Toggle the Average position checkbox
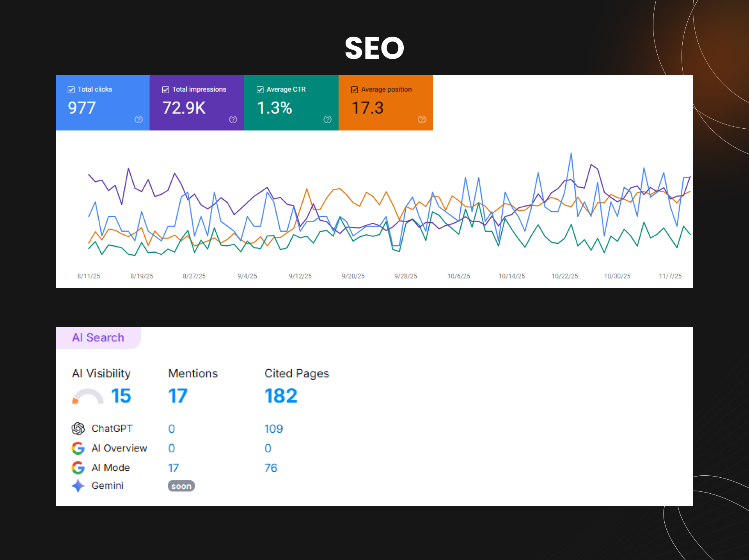The height and width of the screenshot is (560, 749). click(x=354, y=90)
